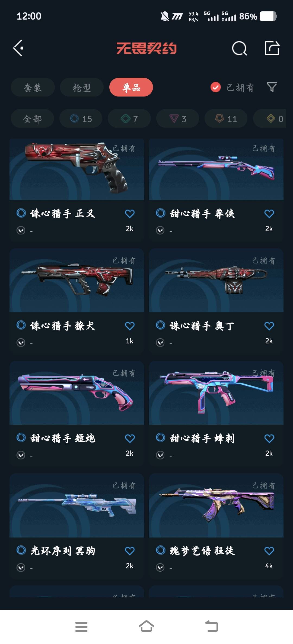Expand the dropdown chevron under 诛心猎手 獠犬

pos(21,343)
